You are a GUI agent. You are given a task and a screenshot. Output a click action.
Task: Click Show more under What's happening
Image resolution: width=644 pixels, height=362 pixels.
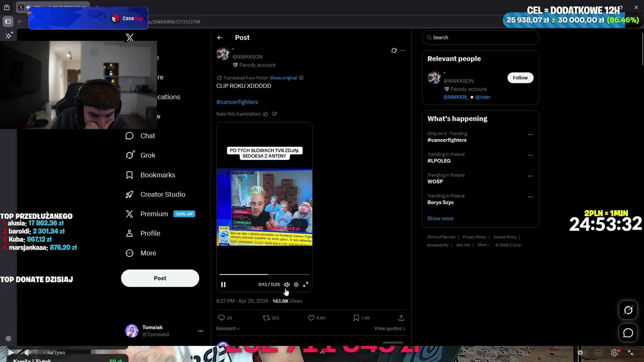[x=440, y=219]
